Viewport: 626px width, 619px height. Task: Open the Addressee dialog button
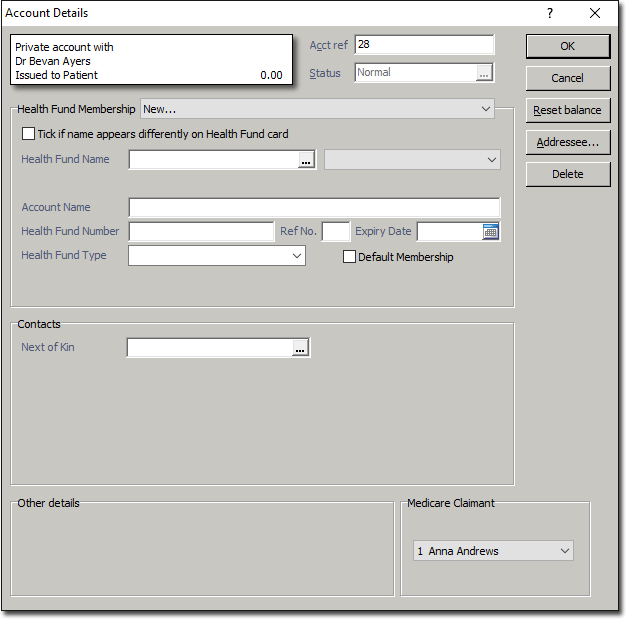(567, 142)
